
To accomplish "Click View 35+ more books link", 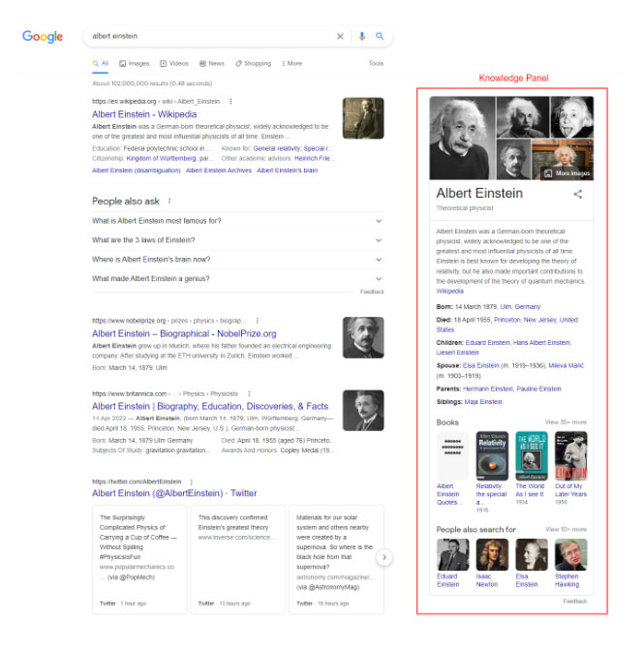I will click(x=566, y=422).
